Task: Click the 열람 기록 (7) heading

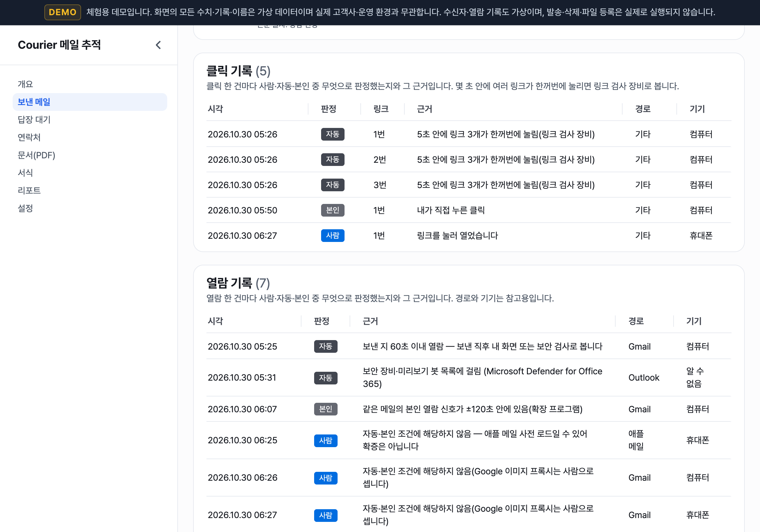Action: [x=238, y=283]
